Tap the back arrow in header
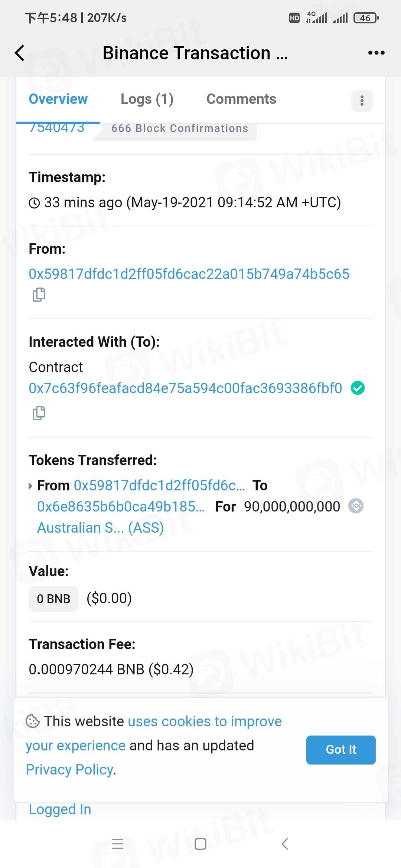401x868 pixels. (x=20, y=53)
